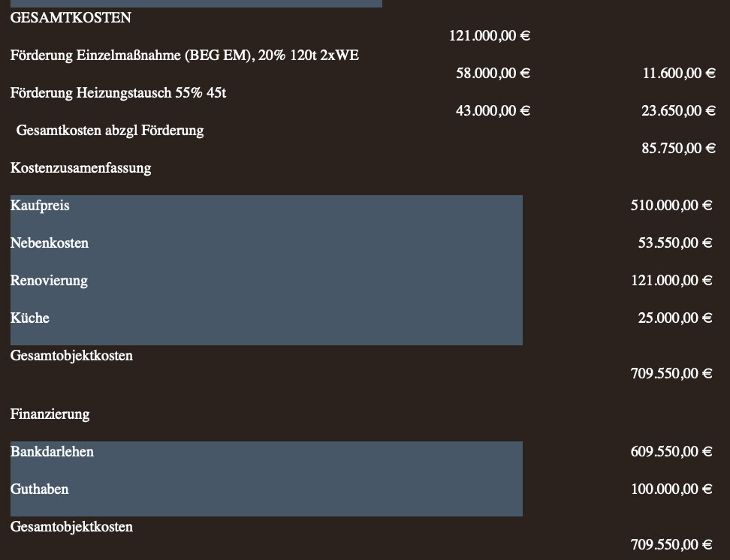The width and height of the screenshot is (730, 560).
Task: Select the 43.000,00 € amount
Action: (493, 110)
